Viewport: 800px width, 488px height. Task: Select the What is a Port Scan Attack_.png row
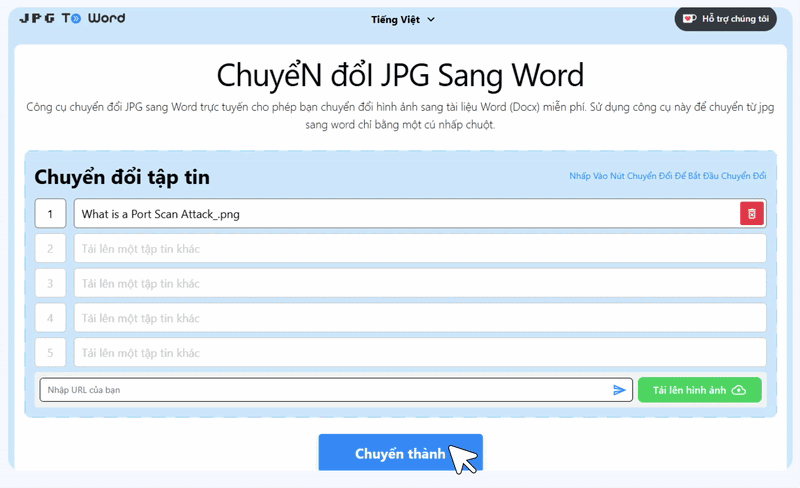tap(419, 213)
